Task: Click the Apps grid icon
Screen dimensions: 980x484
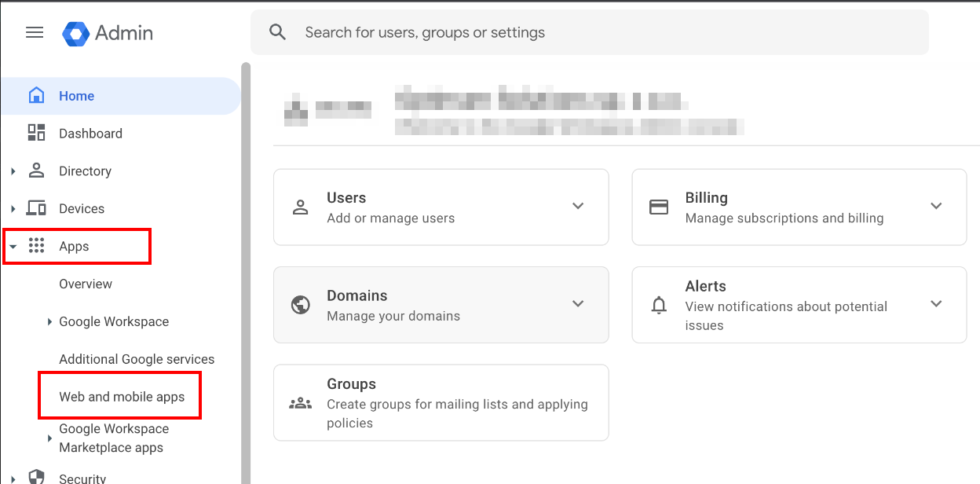Action: (x=36, y=246)
